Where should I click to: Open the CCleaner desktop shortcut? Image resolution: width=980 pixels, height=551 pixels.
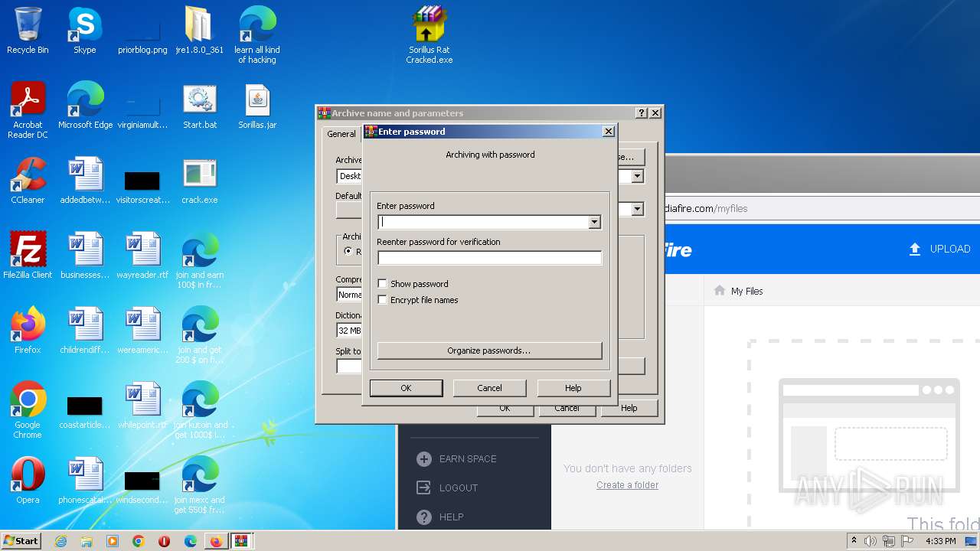(28, 181)
